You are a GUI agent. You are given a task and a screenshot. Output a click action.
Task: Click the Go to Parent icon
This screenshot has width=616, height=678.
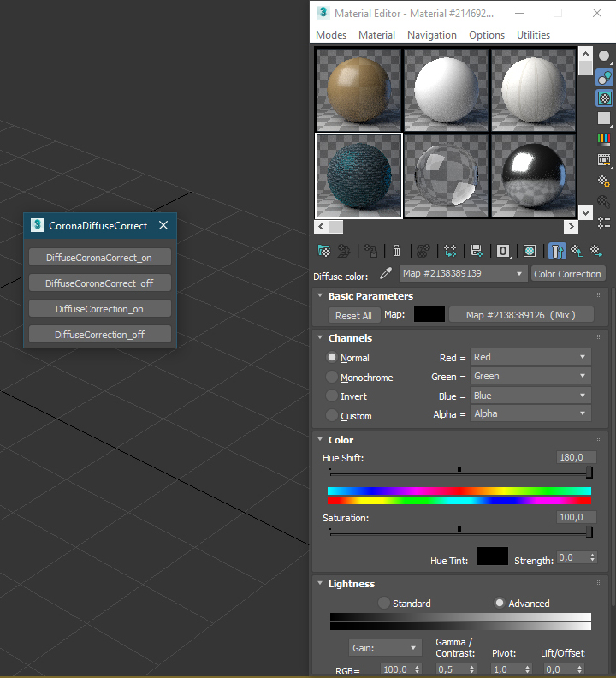(577, 251)
